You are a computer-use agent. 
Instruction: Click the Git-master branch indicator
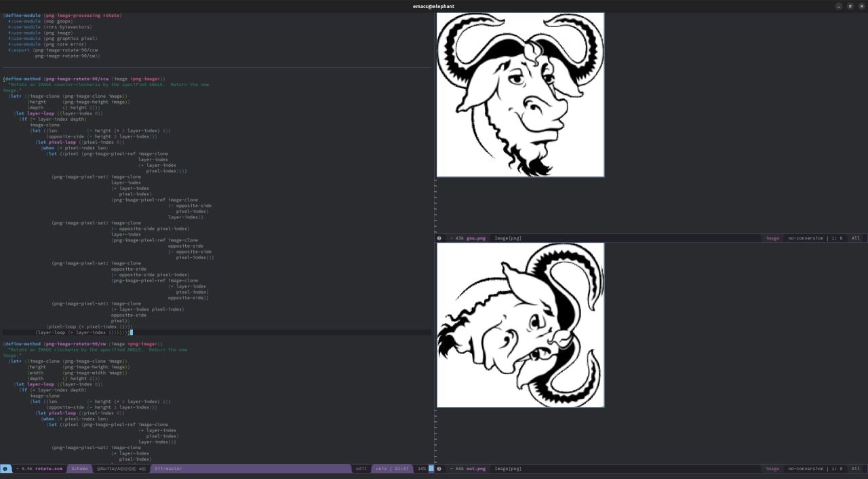tap(168, 469)
